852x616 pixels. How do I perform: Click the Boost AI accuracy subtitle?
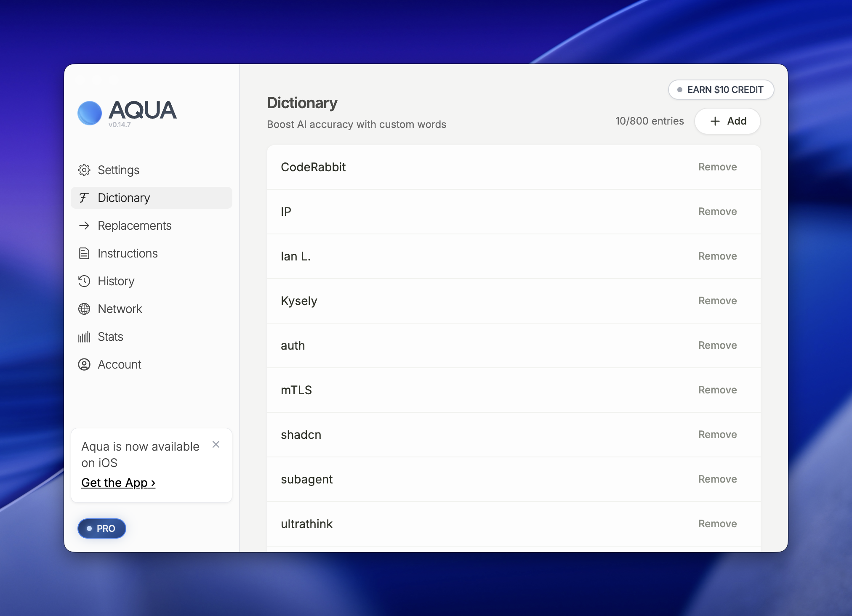(x=357, y=125)
